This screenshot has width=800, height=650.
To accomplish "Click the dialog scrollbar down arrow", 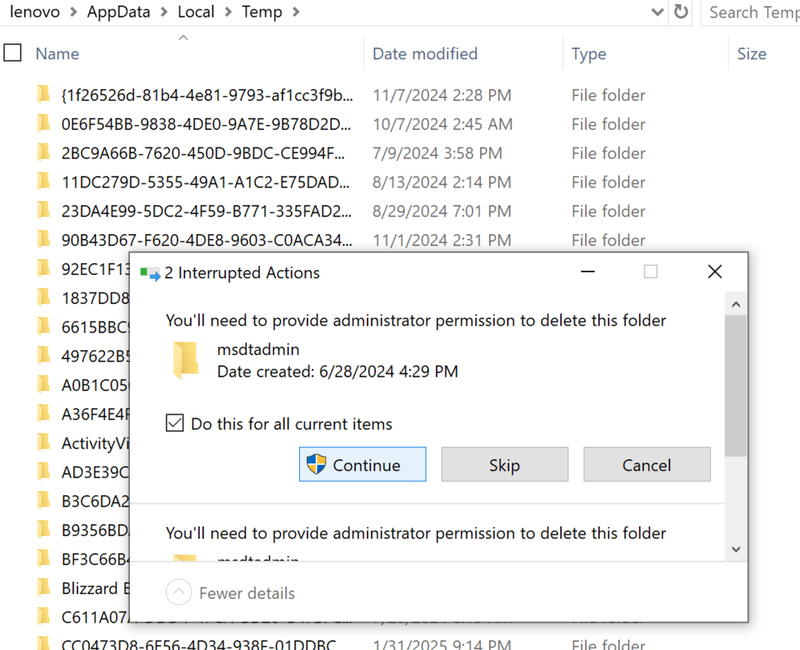I will (736, 549).
